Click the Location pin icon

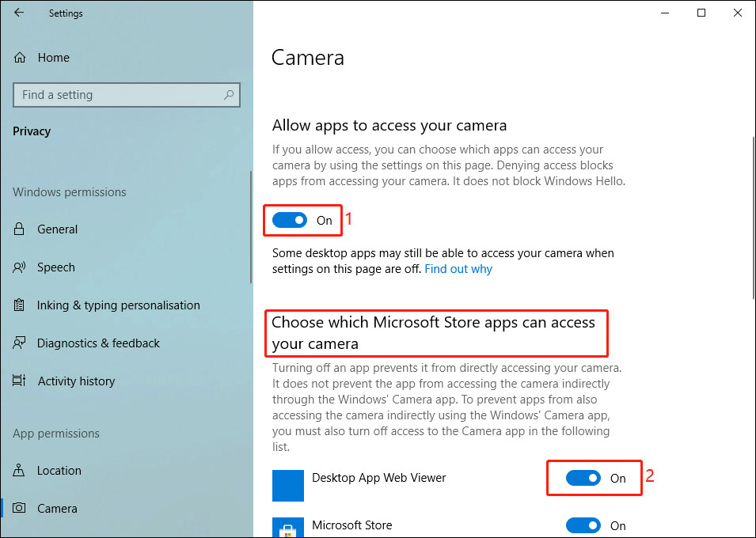[20, 471]
